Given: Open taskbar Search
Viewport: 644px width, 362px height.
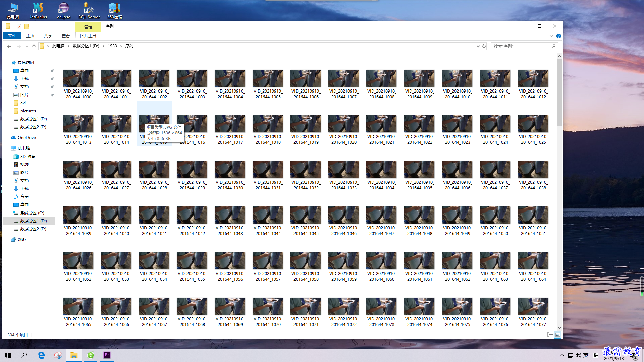Looking at the screenshot, I should click(x=24, y=355).
